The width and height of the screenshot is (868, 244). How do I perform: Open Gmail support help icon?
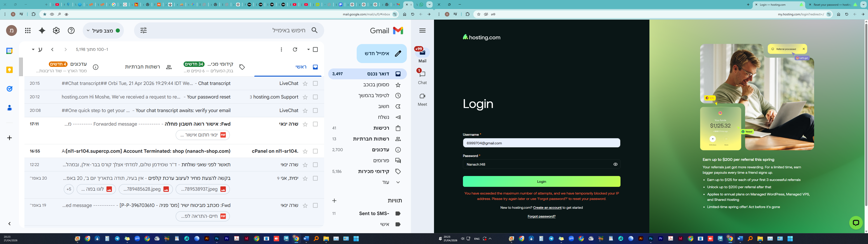coord(71,31)
